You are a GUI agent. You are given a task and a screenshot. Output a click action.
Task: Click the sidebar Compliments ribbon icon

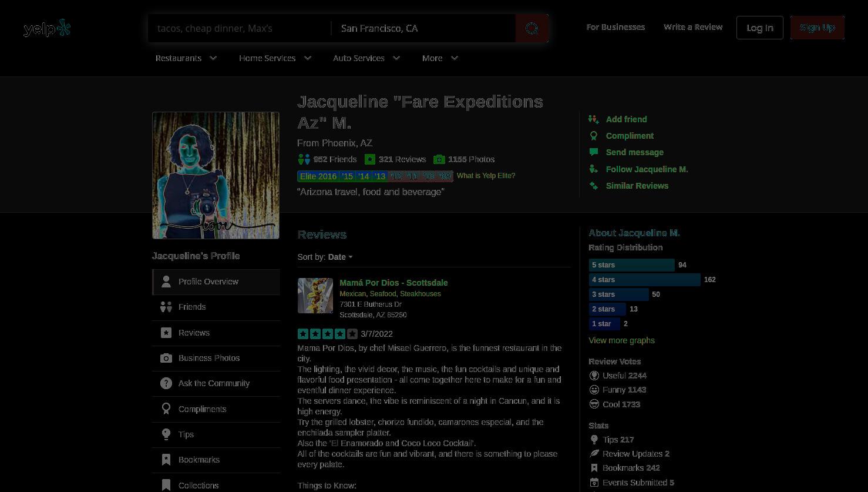tap(166, 409)
